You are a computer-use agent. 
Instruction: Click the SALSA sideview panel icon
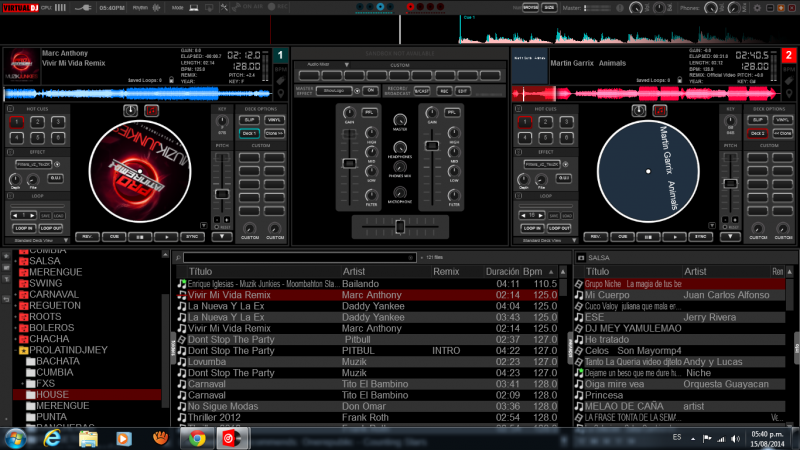click(x=581, y=258)
